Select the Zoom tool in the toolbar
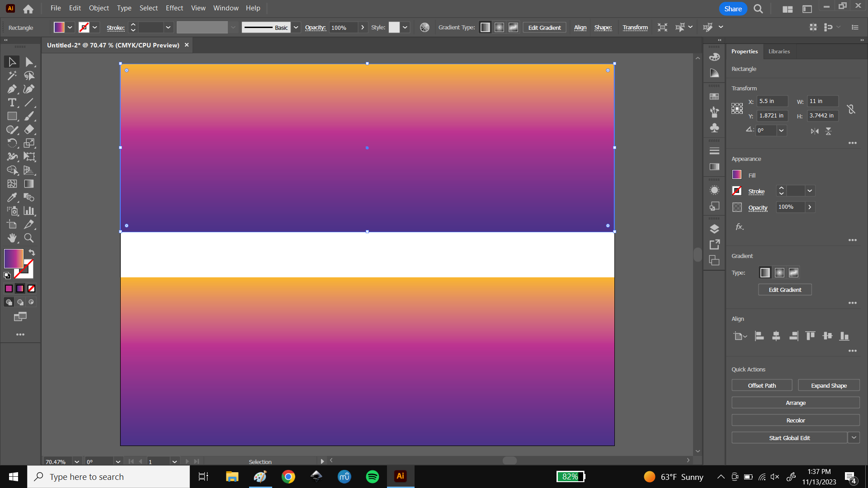Image resolution: width=868 pixels, height=488 pixels. click(x=29, y=238)
